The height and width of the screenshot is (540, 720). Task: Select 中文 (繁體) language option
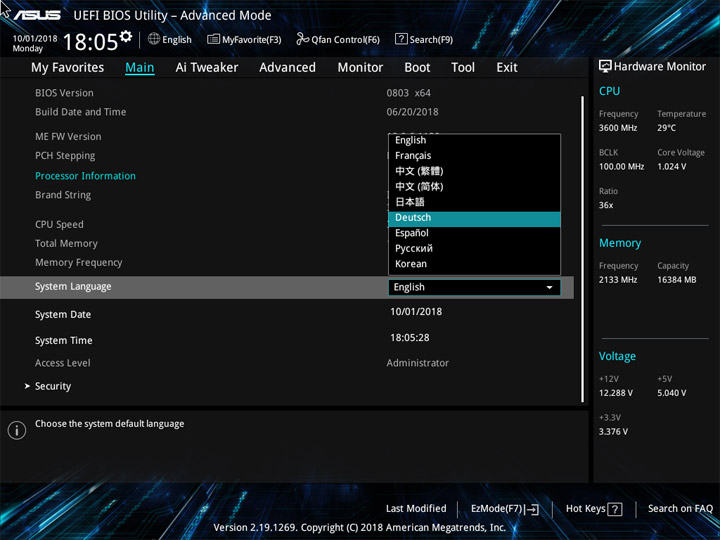(474, 171)
